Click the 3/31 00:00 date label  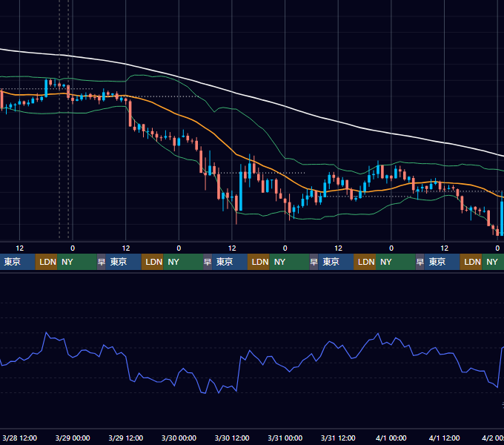(285, 438)
